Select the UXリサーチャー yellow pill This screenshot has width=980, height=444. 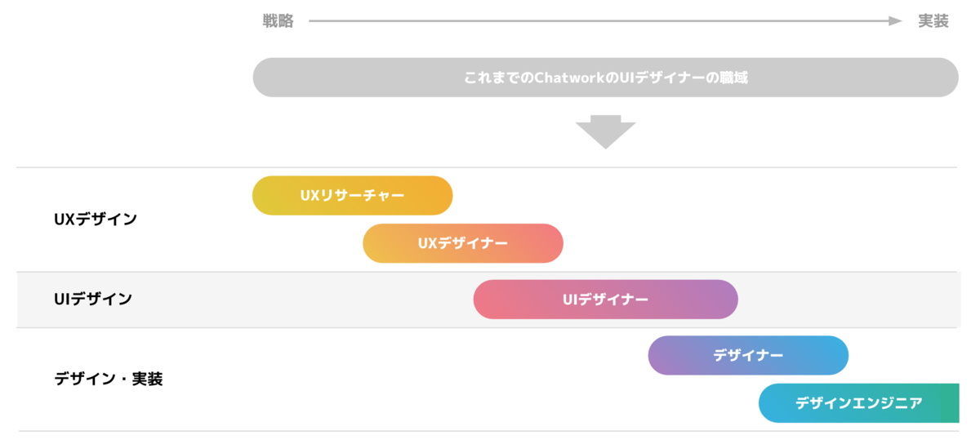pos(353,196)
